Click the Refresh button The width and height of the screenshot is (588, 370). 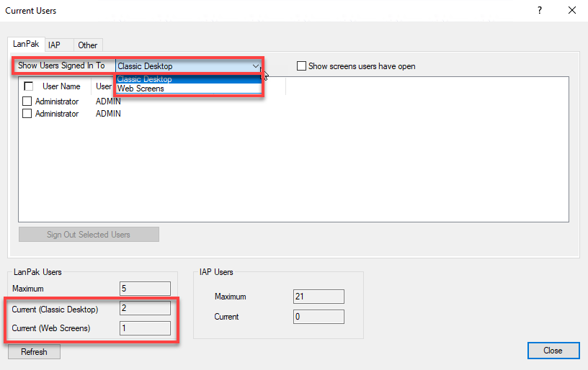34,352
